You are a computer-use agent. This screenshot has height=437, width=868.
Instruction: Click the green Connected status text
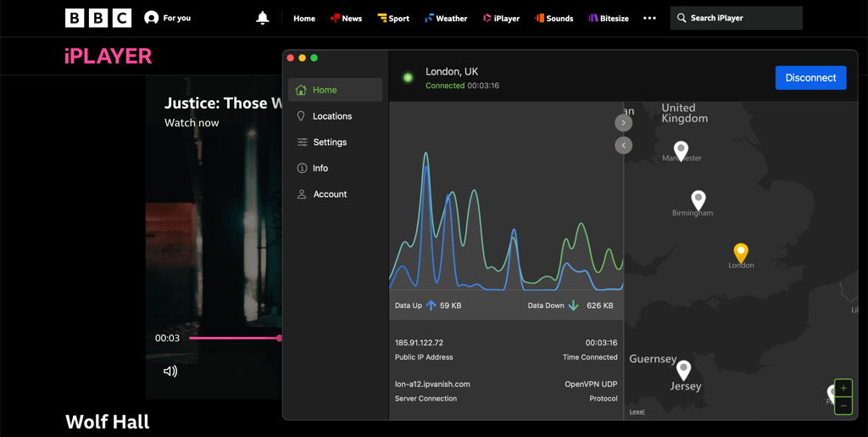[x=445, y=86]
